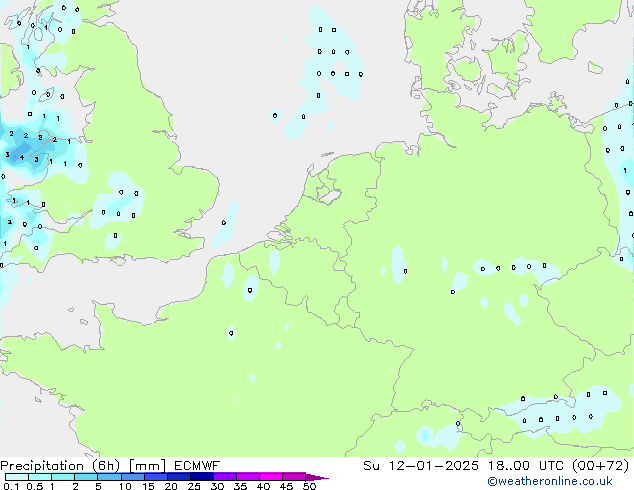Click the magenta arrow end of legend
The height and width of the screenshot is (490, 634).
click(x=322, y=478)
